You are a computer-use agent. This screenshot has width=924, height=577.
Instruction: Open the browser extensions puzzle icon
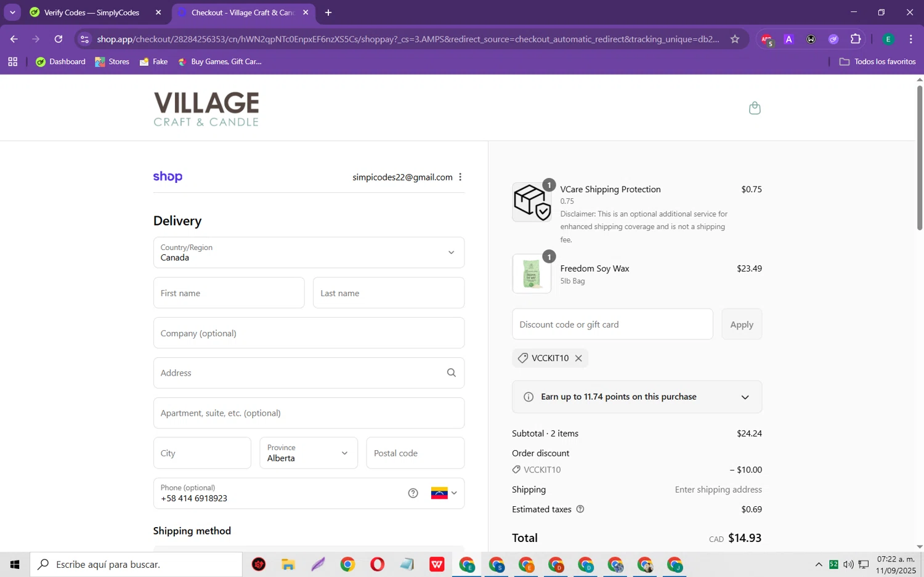pos(856,39)
